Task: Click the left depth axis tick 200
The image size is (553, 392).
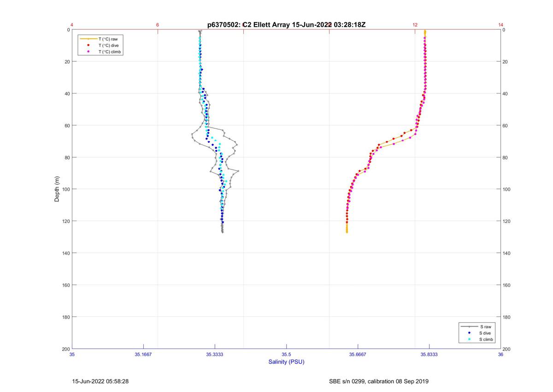Action: pos(66,349)
